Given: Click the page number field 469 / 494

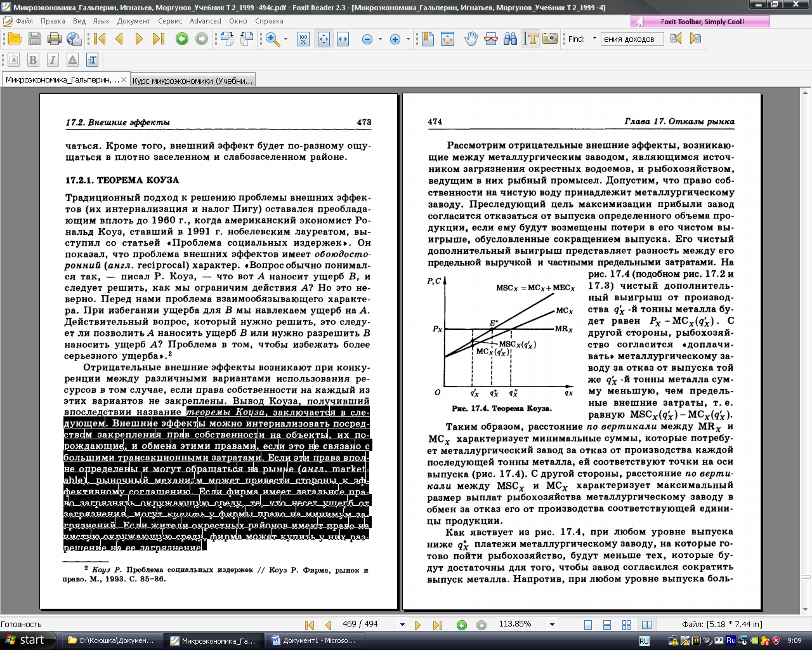Looking at the screenshot, I should [368, 624].
